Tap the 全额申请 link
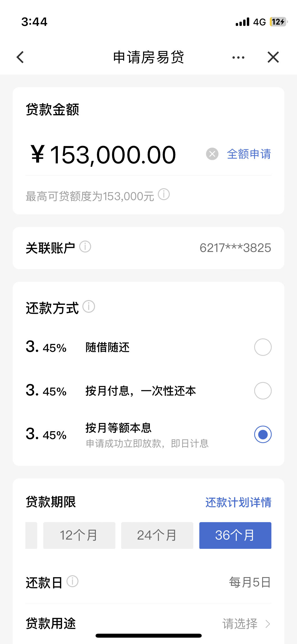The image size is (297, 644). tap(249, 154)
